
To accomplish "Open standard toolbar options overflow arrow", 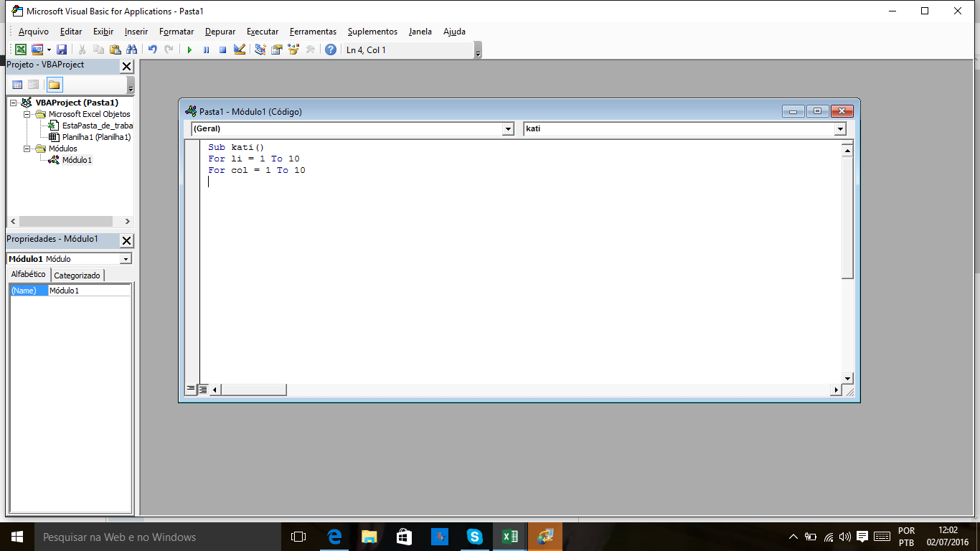I will (479, 50).
